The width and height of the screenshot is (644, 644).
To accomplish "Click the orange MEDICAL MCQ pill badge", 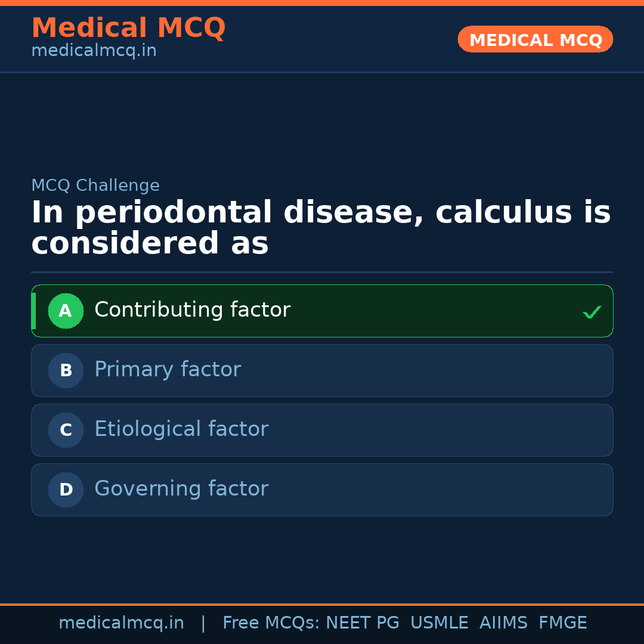I will pos(535,39).
